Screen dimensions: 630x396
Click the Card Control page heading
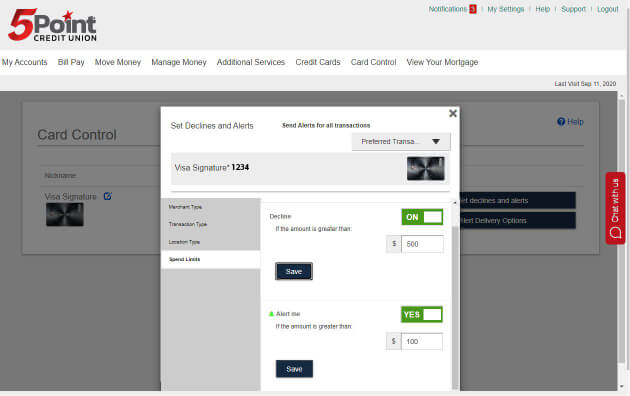77,135
